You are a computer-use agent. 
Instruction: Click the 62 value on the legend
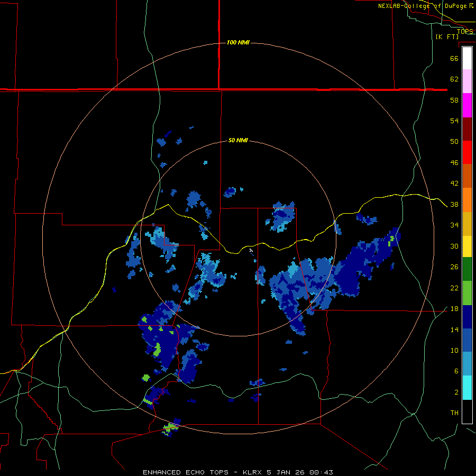[454, 79]
